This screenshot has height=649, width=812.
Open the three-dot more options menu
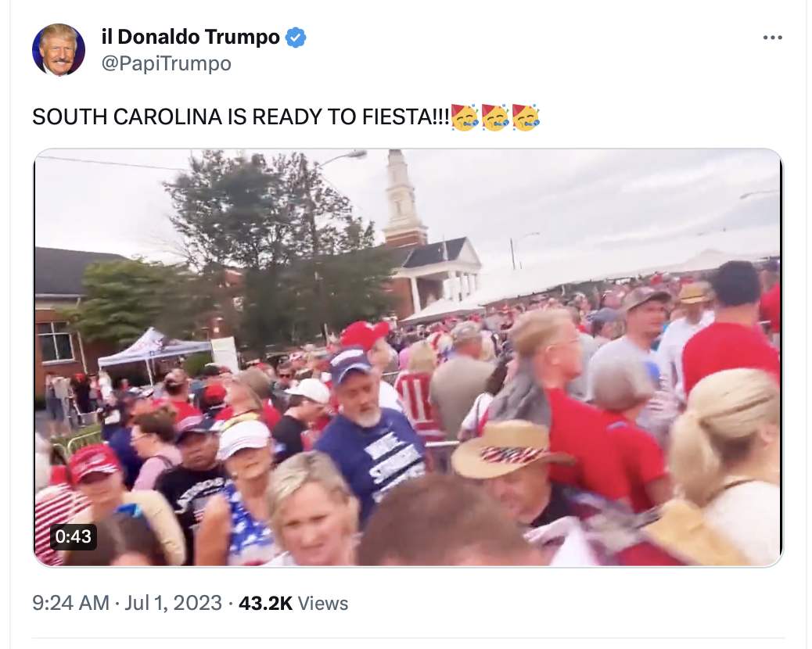pyautogui.click(x=773, y=38)
